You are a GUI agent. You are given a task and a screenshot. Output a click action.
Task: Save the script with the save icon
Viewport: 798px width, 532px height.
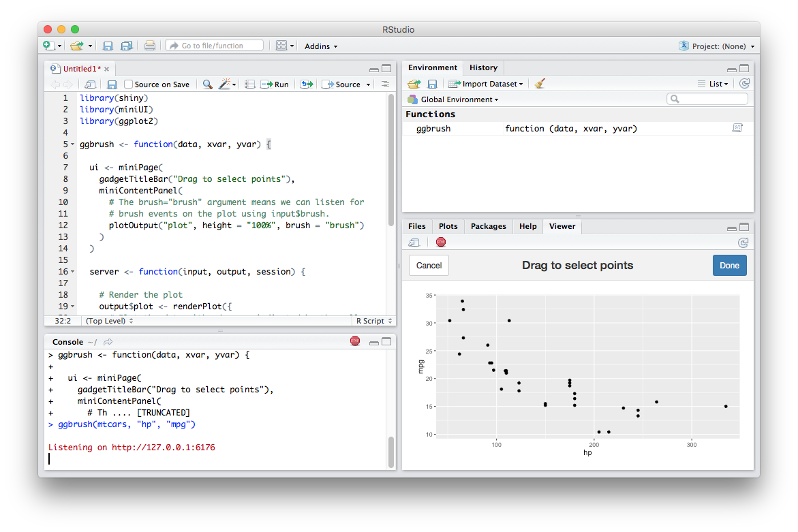click(112, 84)
